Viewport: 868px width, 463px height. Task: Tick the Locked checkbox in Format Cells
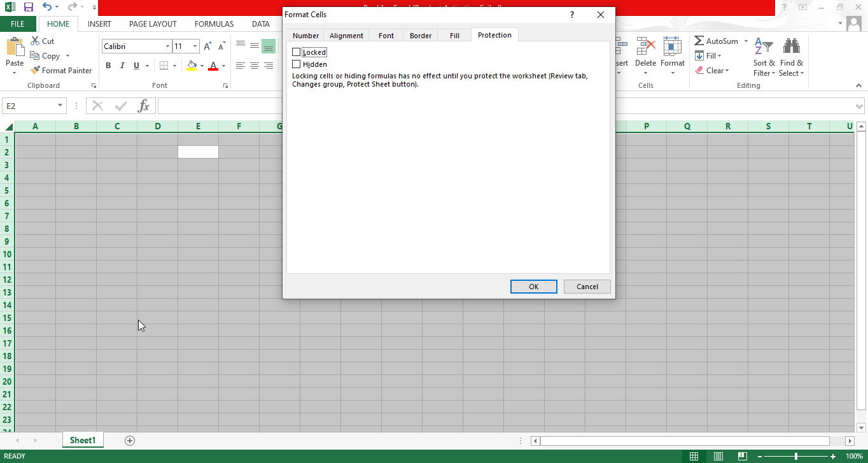tap(297, 52)
